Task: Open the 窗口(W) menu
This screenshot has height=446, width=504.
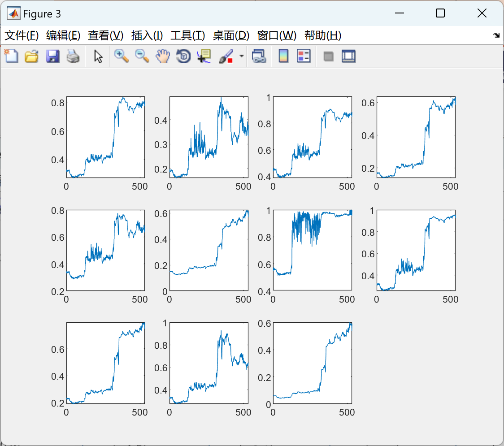Action: coord(277,35)
